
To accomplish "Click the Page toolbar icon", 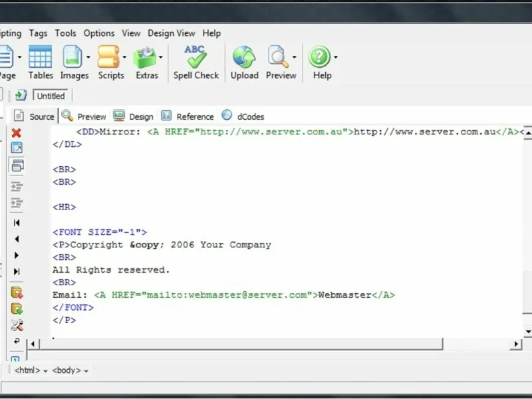I will click(7, 57).
